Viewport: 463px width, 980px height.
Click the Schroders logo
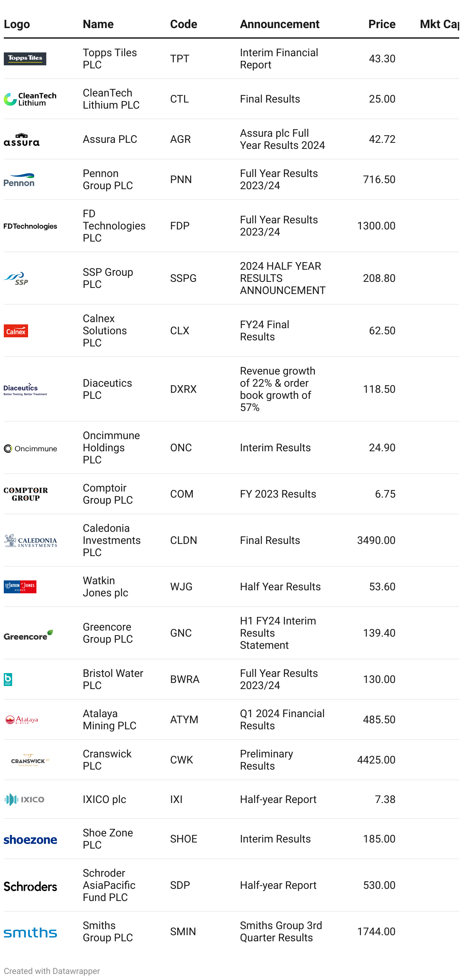tap(30, 887)
